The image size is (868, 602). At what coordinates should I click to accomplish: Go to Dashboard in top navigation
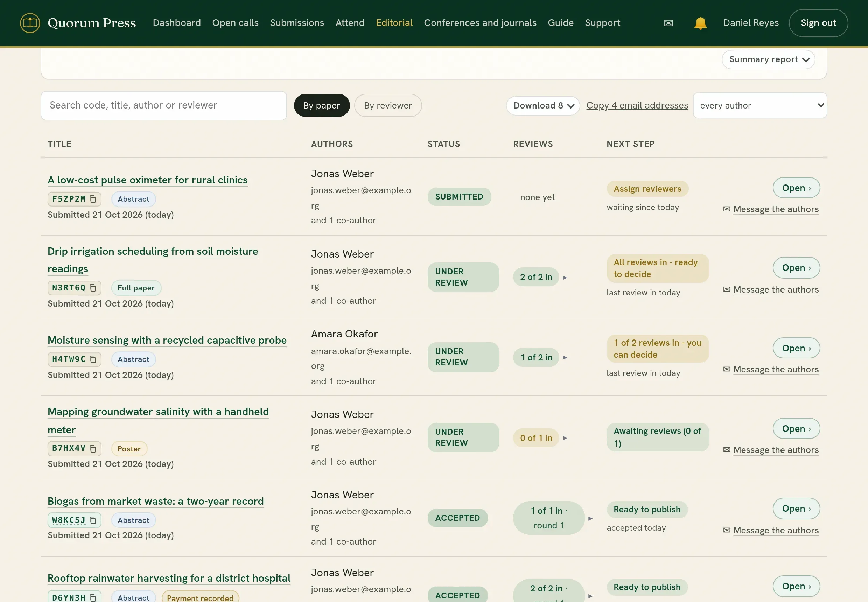pos(176,23)
